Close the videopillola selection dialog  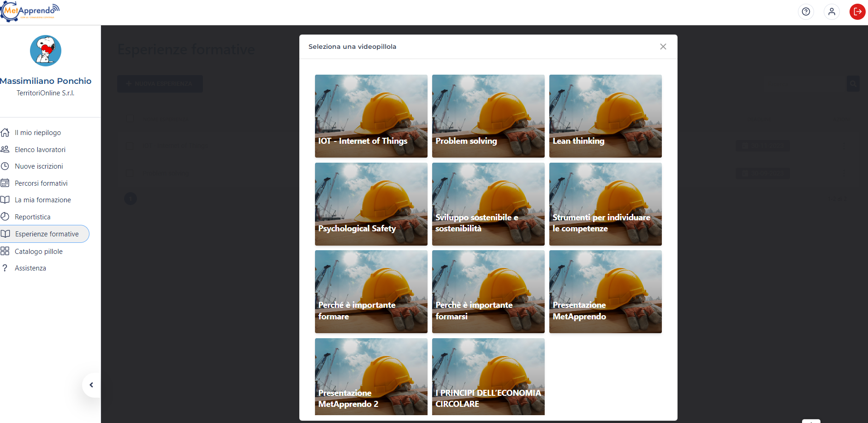663,47
